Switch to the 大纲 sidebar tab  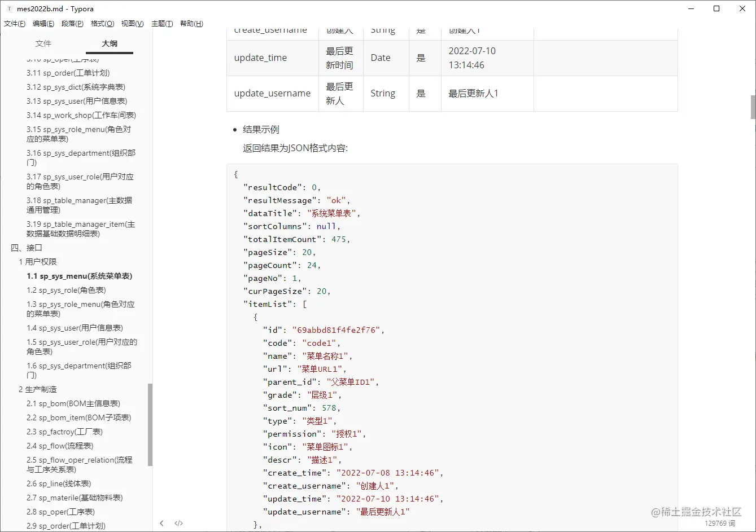(x=110, y=43)
